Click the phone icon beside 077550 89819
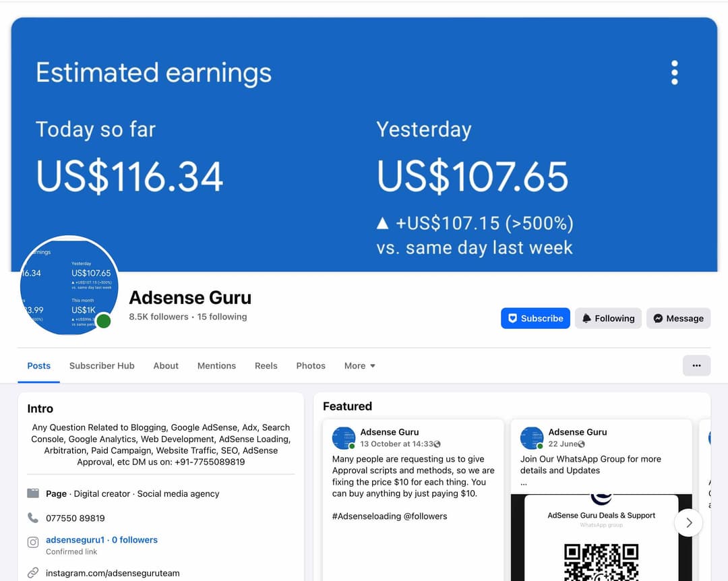 point(33,518)
